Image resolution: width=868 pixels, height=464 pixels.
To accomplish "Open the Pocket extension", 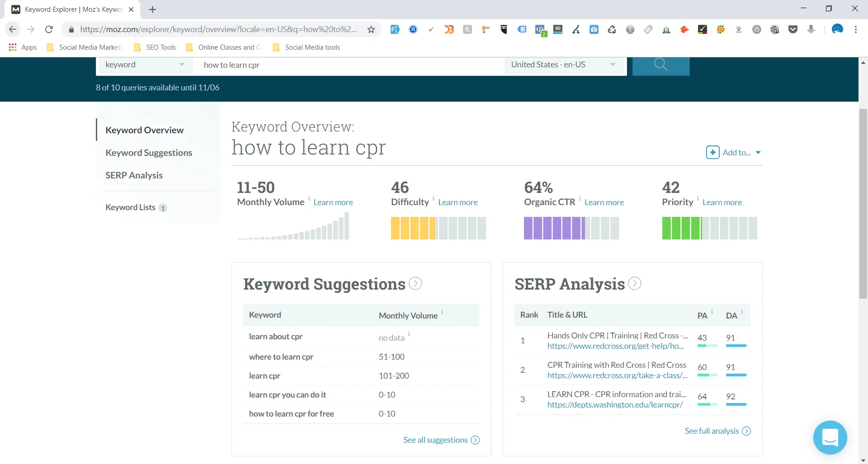I will (793, 29).
